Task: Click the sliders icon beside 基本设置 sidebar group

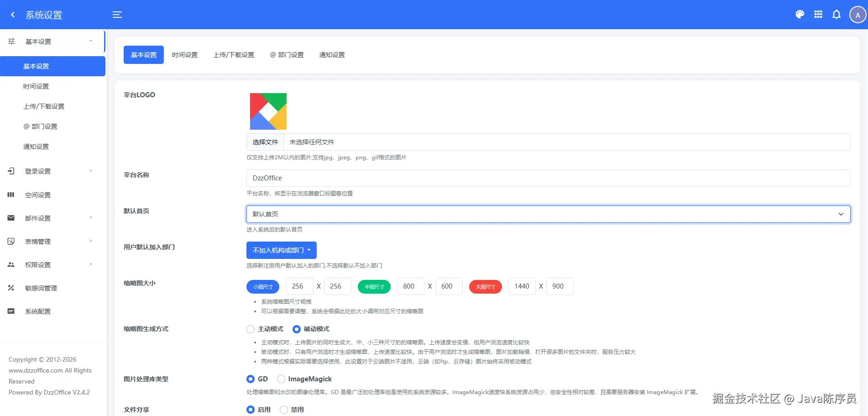Action: click(11, 42)
